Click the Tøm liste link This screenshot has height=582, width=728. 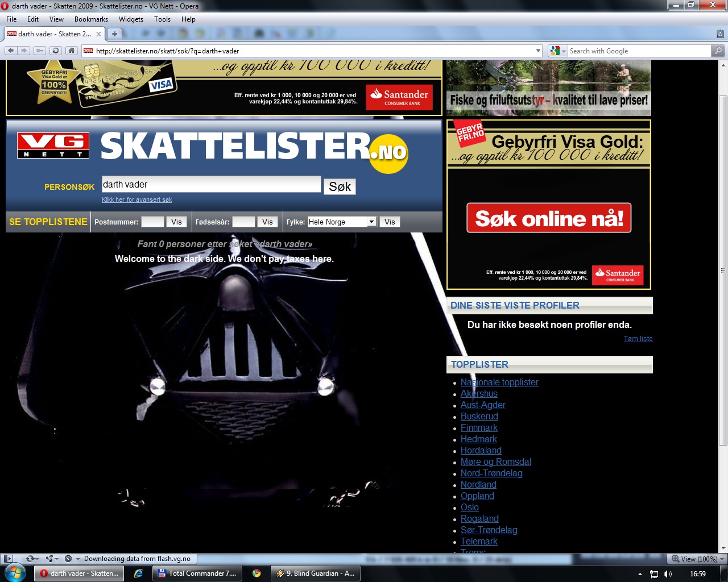tap(638, 338)
